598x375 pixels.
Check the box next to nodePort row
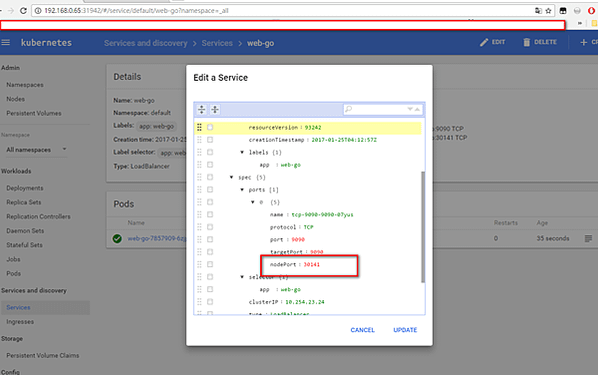tap(210, 264)
